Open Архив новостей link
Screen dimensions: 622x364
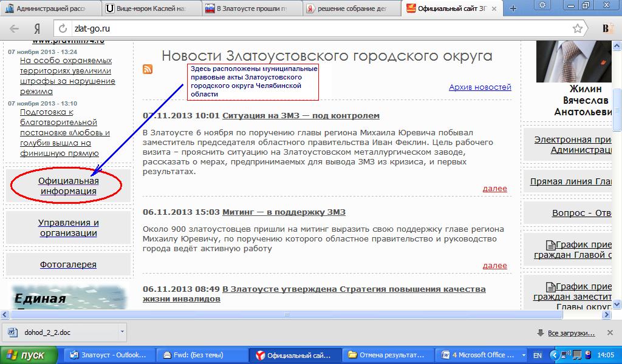pos(480,87)
